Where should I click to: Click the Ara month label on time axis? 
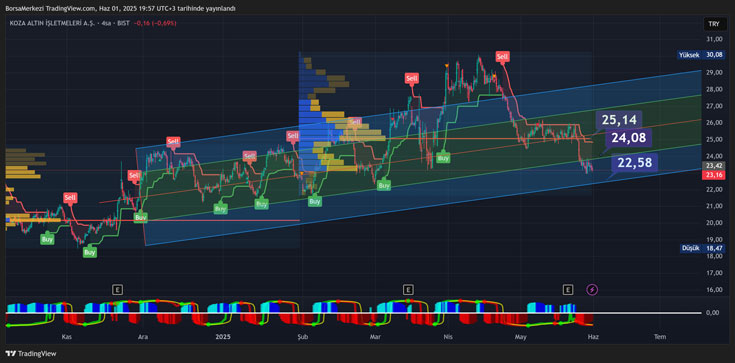[143, 336]
